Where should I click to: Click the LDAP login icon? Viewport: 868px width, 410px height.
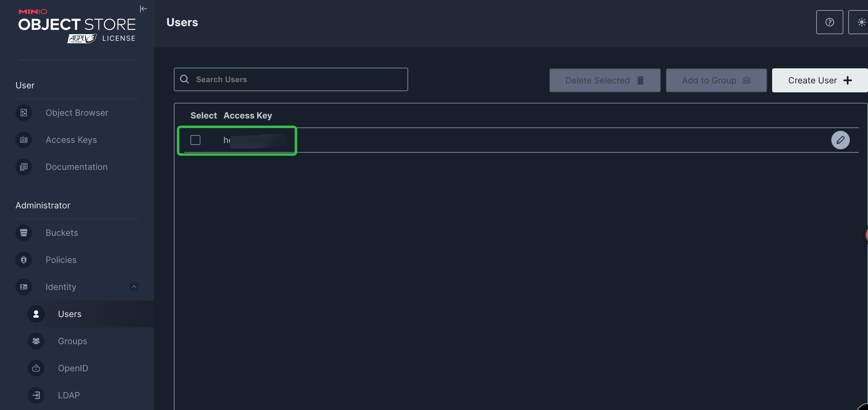[x=36, y=395]
